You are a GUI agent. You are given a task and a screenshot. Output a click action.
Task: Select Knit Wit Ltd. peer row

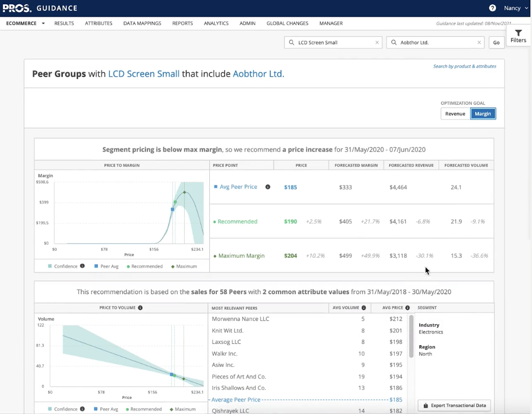307,330
